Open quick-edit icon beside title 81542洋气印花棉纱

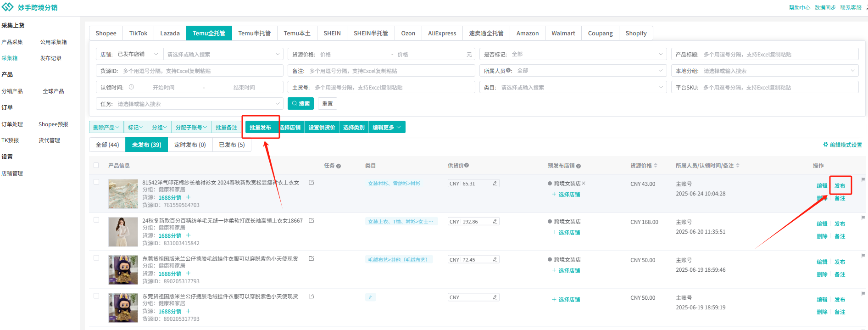point(311,182)
